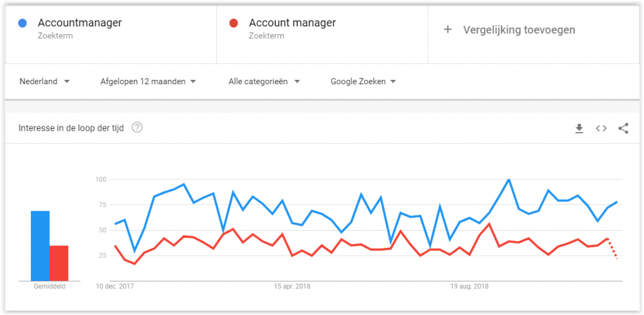The image size is (644, 315).
Task: Open the Google Zoeken dropdown
Action: click(363, 81)
